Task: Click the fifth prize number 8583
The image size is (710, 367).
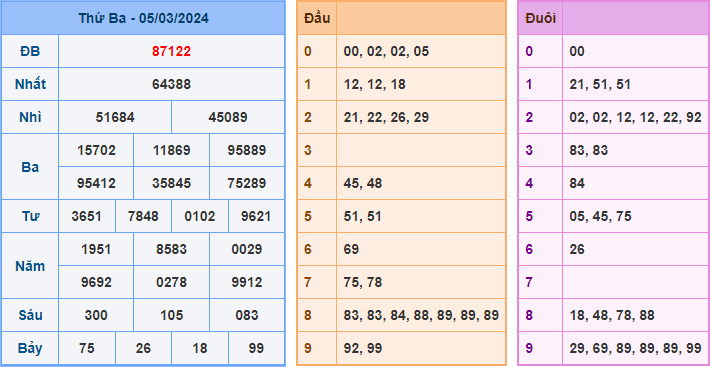Action: coord(171,249)
